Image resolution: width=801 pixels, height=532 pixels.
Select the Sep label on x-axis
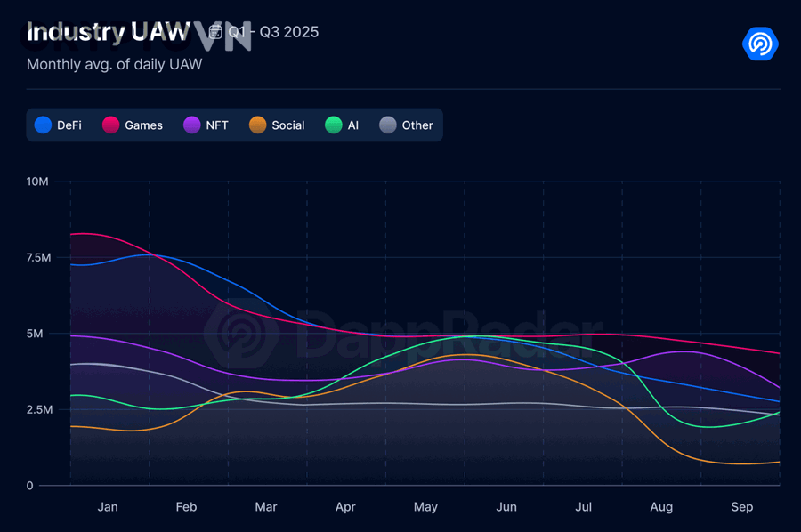point(742,507)
